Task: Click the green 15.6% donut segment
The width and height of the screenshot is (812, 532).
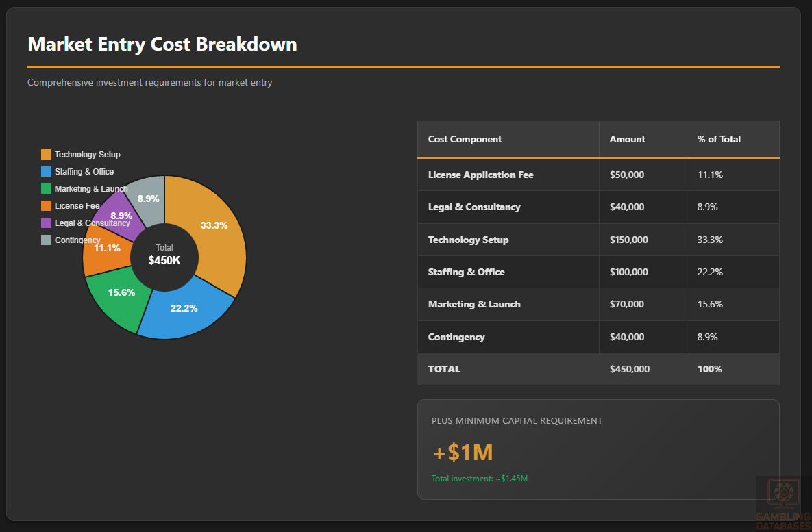Action: 121,292
